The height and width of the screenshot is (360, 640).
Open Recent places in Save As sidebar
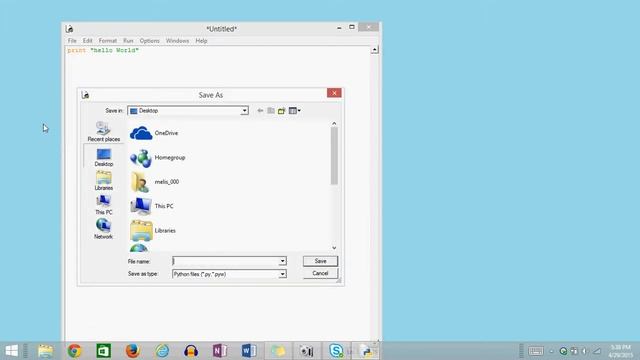coord(104,131)
